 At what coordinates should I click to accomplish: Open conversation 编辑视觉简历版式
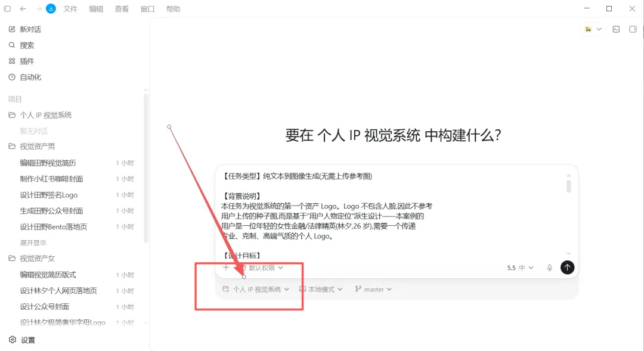[x=48, y=275]
